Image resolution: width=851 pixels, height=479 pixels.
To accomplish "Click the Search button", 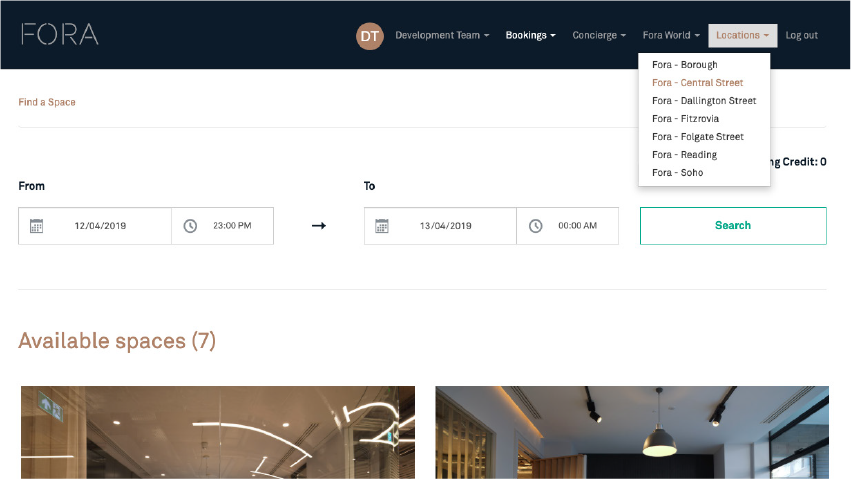I will (733, 226).
